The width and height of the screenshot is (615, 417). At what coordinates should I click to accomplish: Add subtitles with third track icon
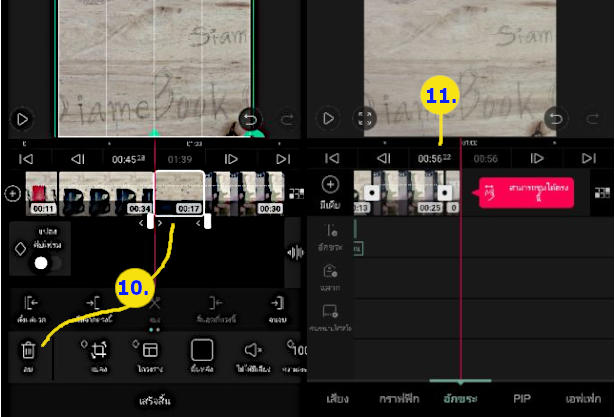pos(330,318)
